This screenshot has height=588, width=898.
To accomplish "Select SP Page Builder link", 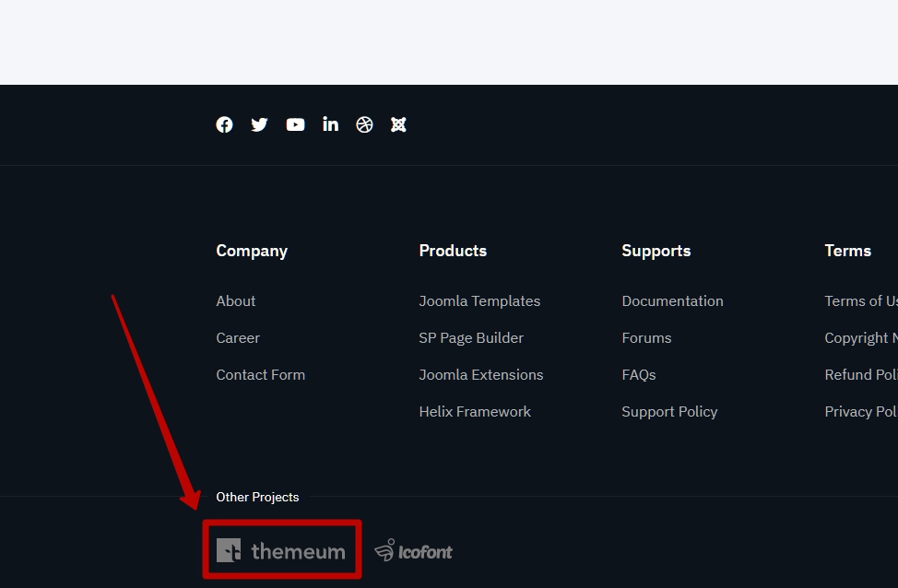I will [x=471, y=338].
